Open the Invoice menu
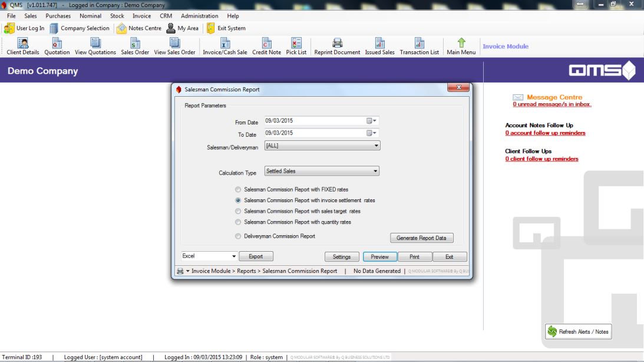Screen dimensions: 644x362 tap(141, 16)
